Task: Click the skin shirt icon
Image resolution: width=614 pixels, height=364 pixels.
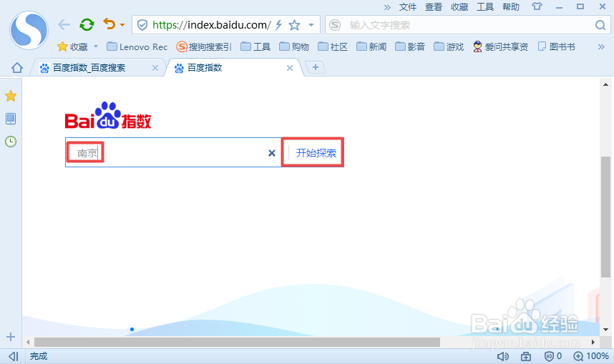Action: [537, 6]
